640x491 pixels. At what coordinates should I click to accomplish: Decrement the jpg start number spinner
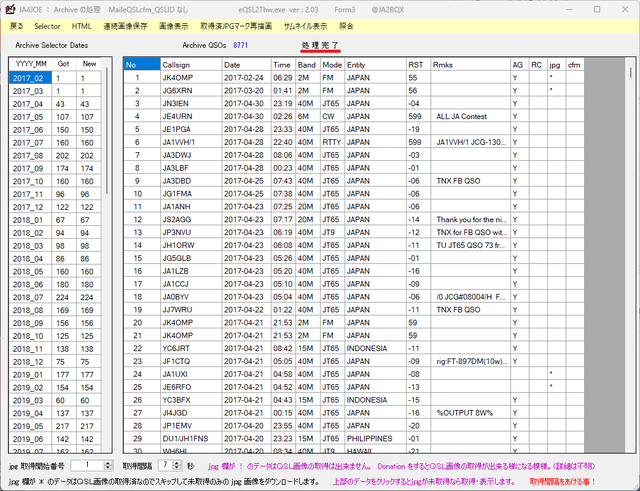[108, 468]
